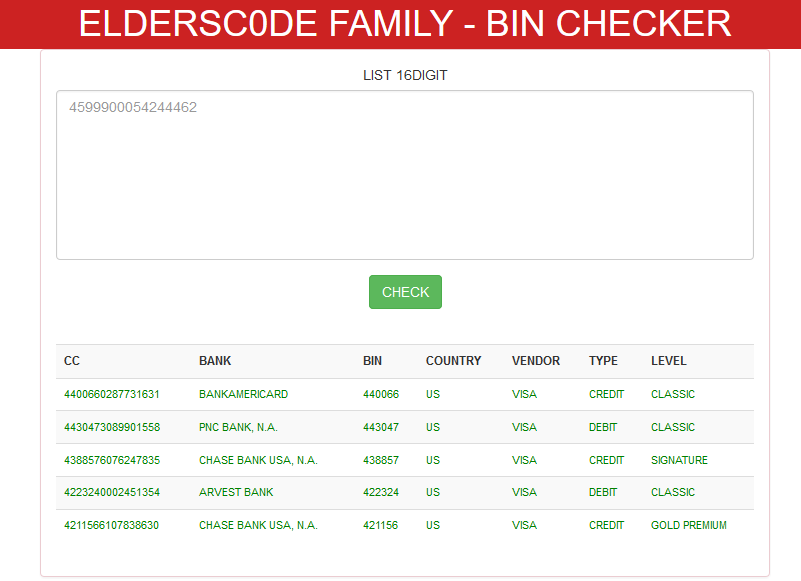Click BIN value 440066
The height and width of the screenshot is (581, 801).
pyautogui.click(x=381, y=394)
